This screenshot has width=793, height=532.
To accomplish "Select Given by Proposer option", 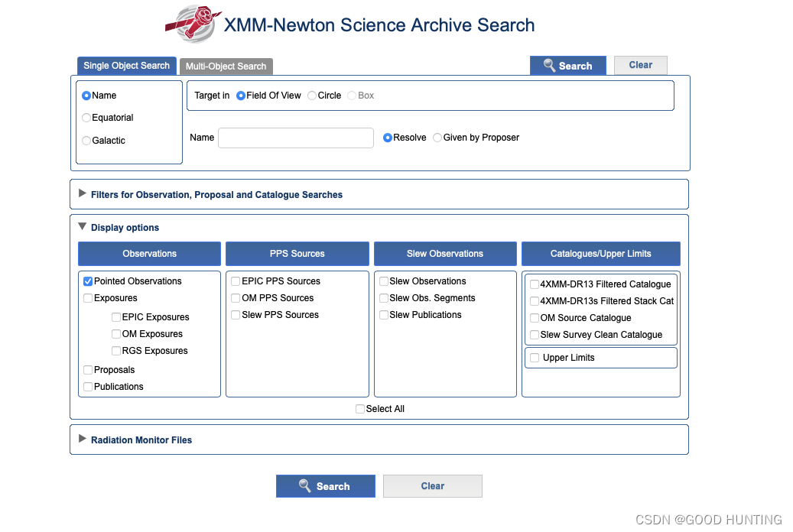I will (437, 138).
